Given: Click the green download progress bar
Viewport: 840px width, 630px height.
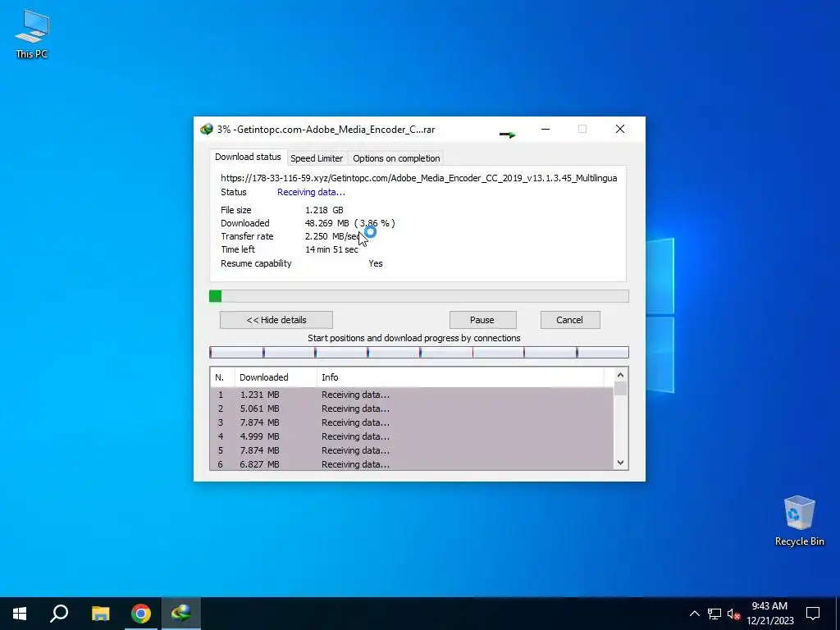Looking at the screenshot, I should click(419, 296).
